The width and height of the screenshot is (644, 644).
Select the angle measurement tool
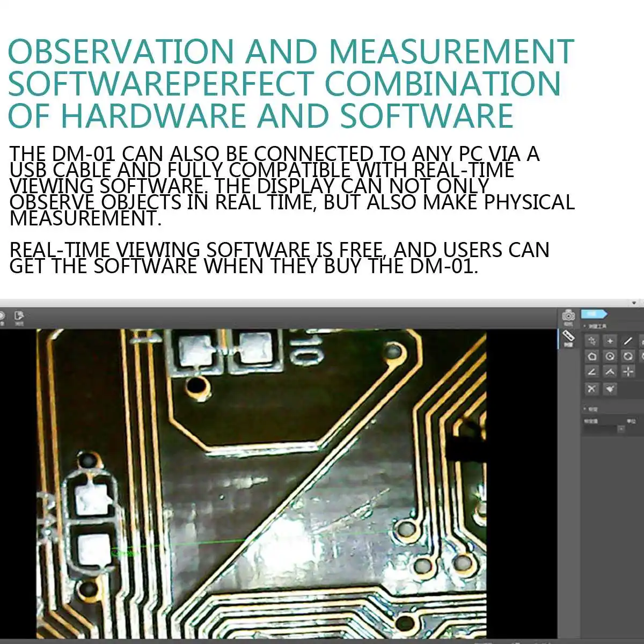(x=592, y=371)
